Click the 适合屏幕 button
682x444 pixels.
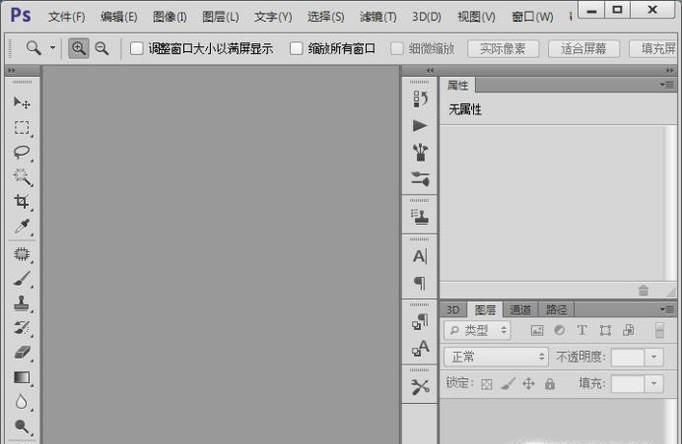(x=584, y=48)
